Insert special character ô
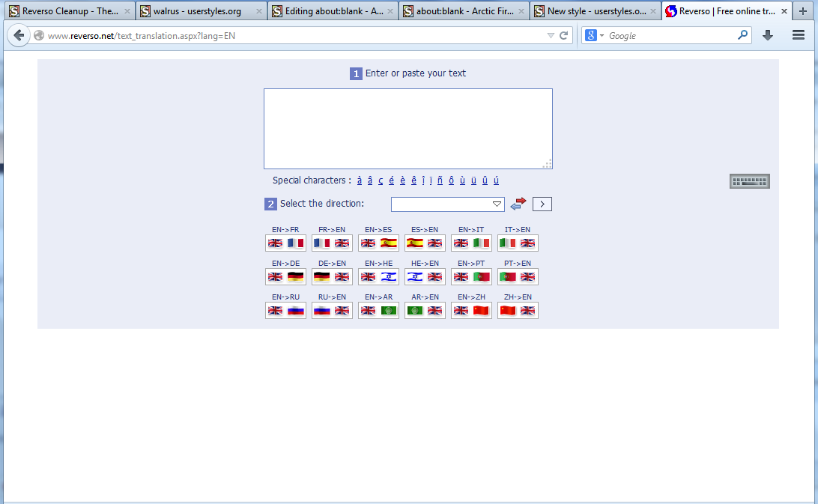Viewport: 818px width, 504px height. (x=451, y=180)
